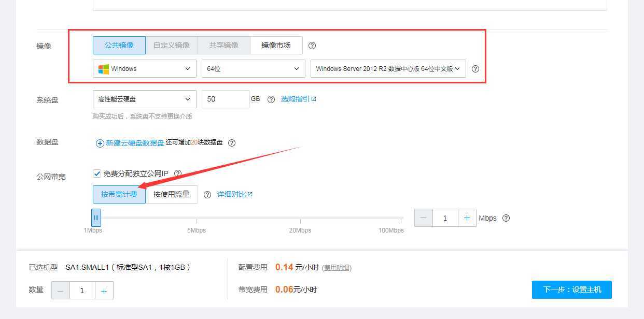Open help icon beside Windows Server version dropdown

coord(475,69)
